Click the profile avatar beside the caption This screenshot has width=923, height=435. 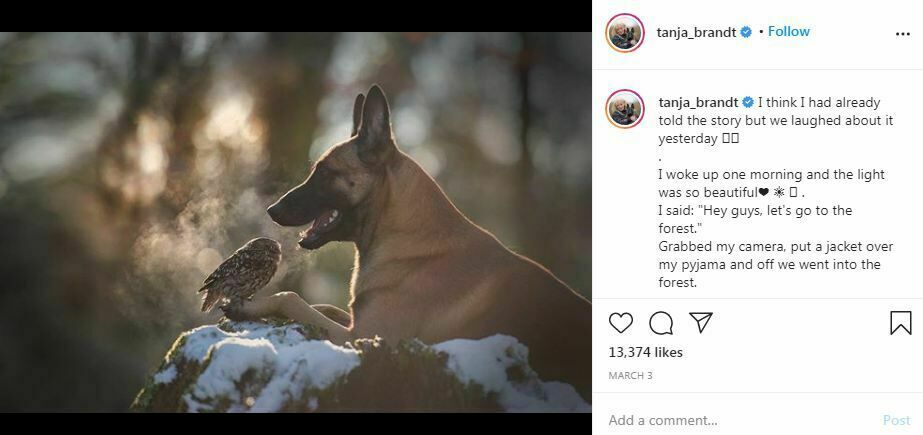pyautogui.click(x=625, y=108)
